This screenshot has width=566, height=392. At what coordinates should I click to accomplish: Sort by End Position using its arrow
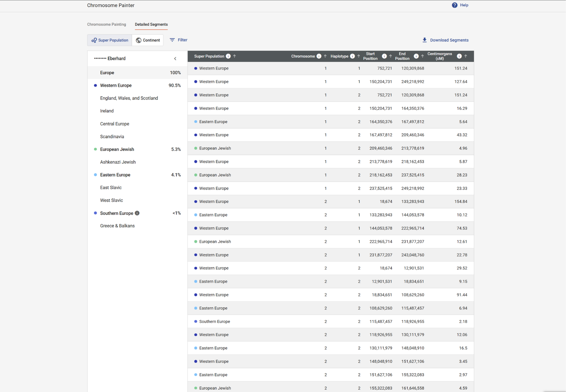pos(423,56)
